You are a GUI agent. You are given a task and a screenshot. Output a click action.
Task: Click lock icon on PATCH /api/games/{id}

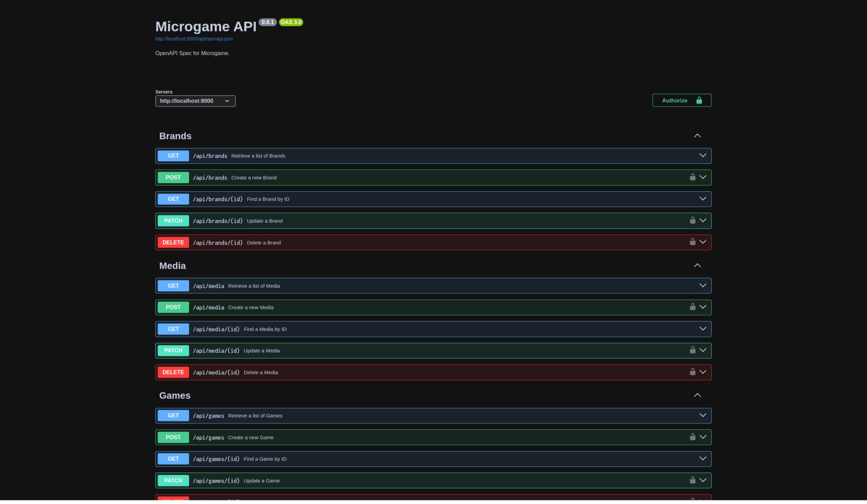tap(692, 480)
